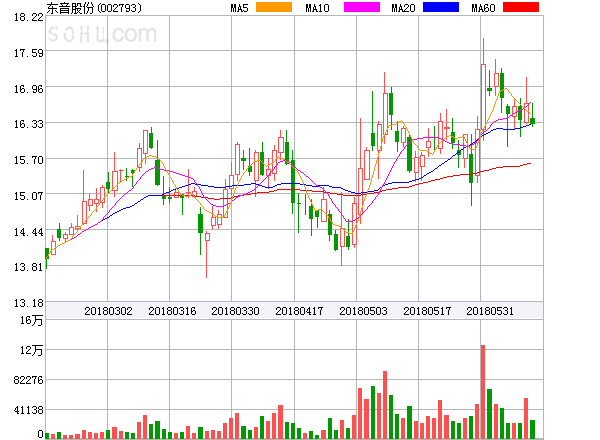Select the 20180503 date marker

[x=363, y=311]
